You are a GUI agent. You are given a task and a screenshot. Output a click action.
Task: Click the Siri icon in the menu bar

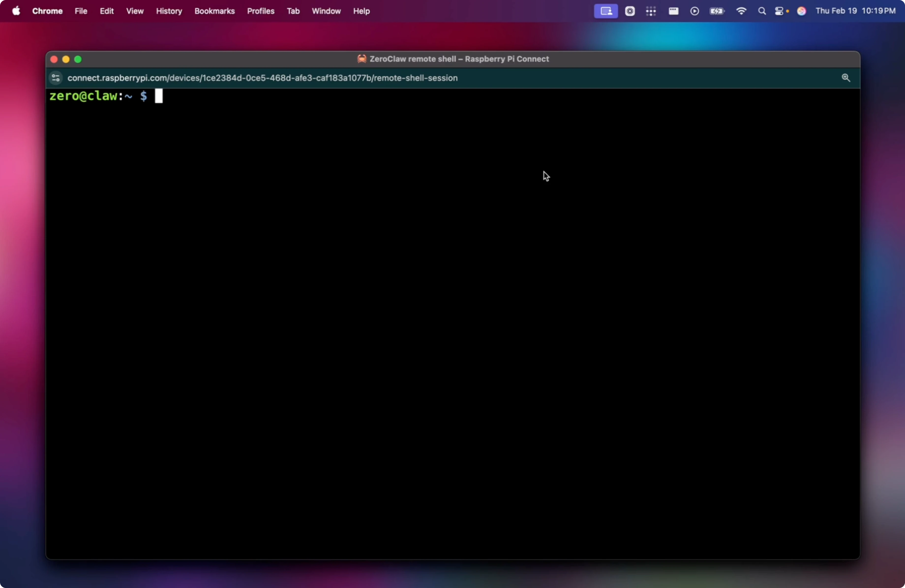(801, 11)
